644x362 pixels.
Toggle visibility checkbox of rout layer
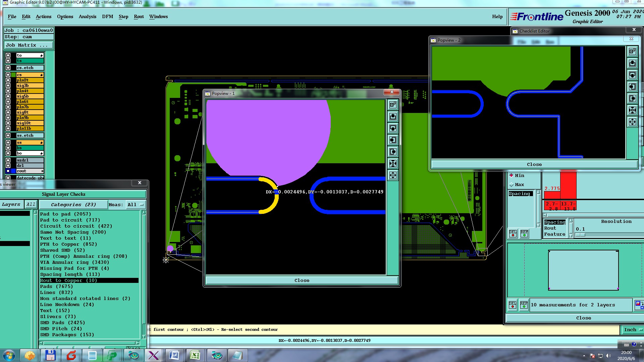8,171
